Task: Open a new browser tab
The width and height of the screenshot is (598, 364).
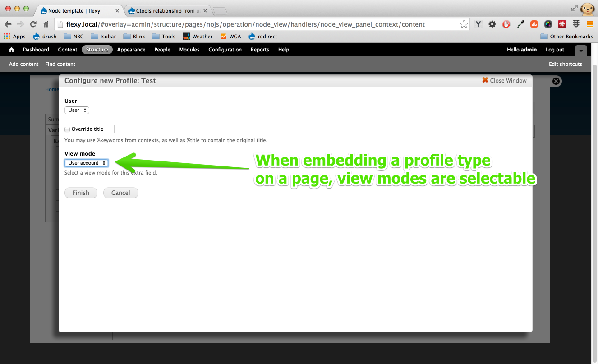Action: tap(220, 11)
